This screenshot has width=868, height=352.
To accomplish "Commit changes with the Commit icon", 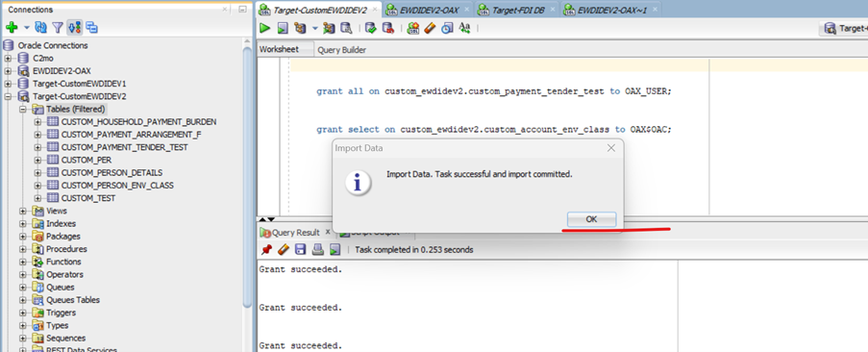I will pyautogui.click(x=371, y=28).
